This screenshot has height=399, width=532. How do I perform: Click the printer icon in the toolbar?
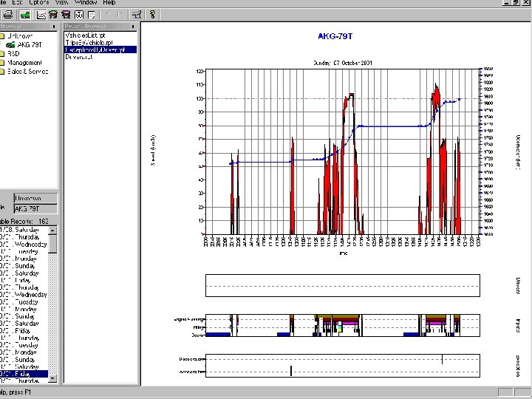(7, 14)
